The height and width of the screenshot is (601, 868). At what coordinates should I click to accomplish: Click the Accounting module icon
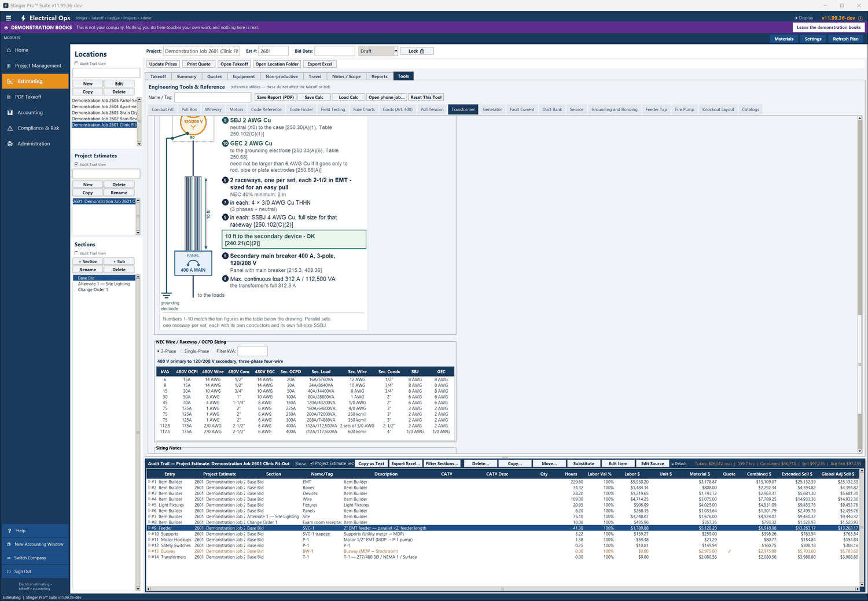coord(10,113)
